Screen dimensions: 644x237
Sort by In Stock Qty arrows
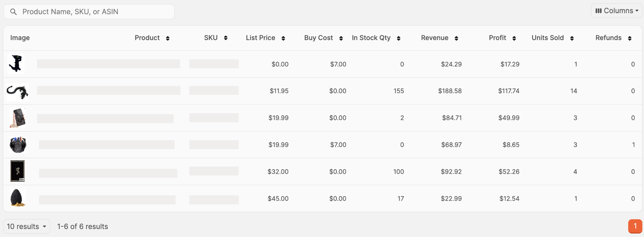coord(399,38)
